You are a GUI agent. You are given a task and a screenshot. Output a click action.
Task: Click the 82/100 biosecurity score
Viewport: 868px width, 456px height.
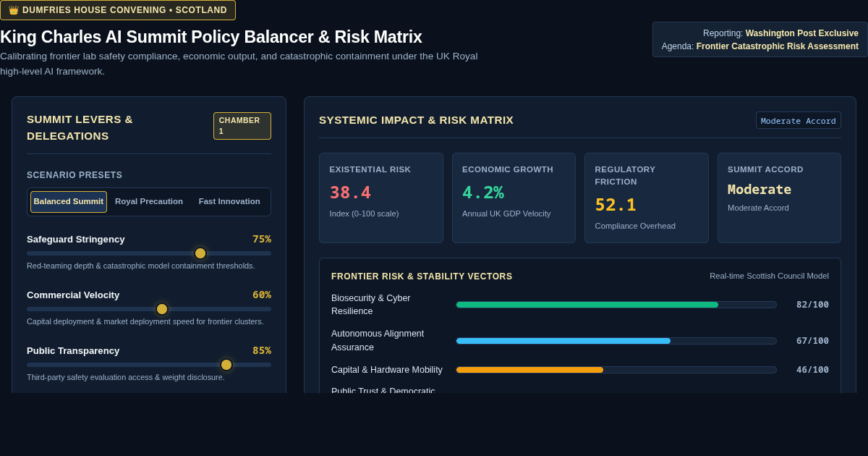tap(812, 305)
